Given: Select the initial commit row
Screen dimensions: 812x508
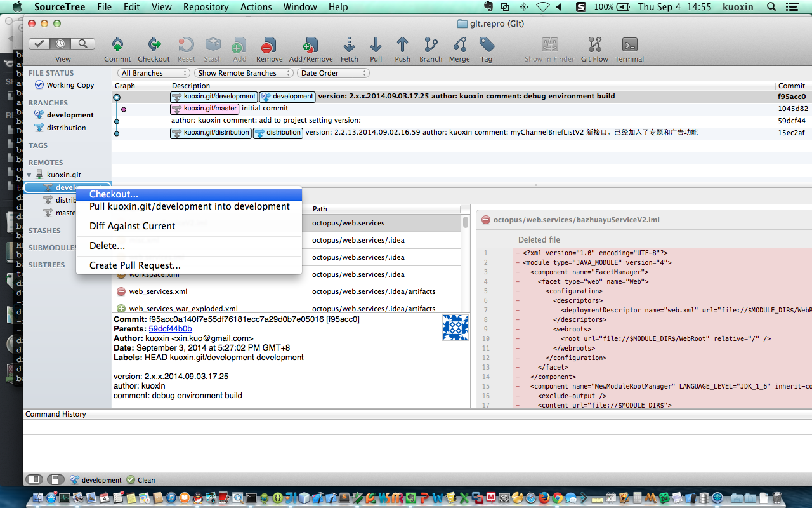Looking at the screenshot, I should 462,109.
